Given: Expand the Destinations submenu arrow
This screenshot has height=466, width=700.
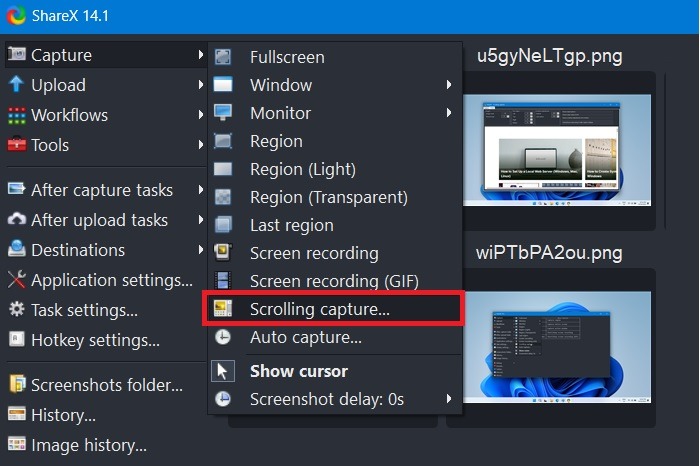Looking at the screenshot, I should coord(200,250).
